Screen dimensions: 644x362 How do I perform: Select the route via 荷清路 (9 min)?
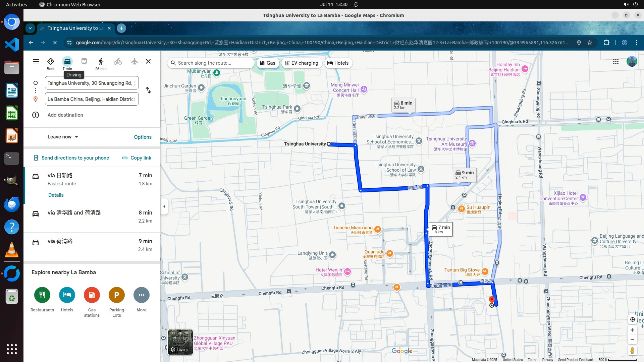pos(92,245)
